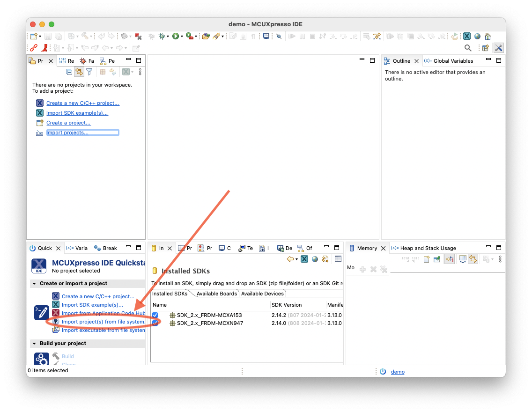Viewport: 532px width, 412px height.
Task: Switch to the Re (Registers) tab
Action: click(66, 61)
